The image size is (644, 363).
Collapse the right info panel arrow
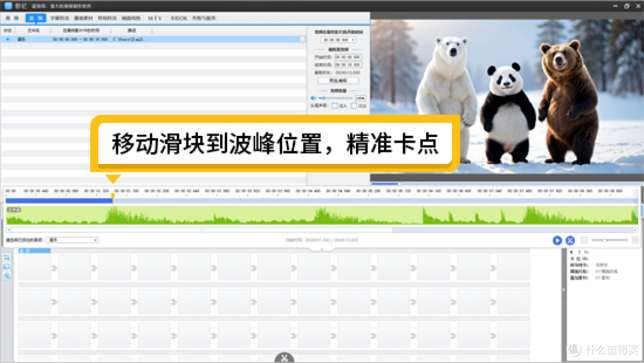pos(563,290)
